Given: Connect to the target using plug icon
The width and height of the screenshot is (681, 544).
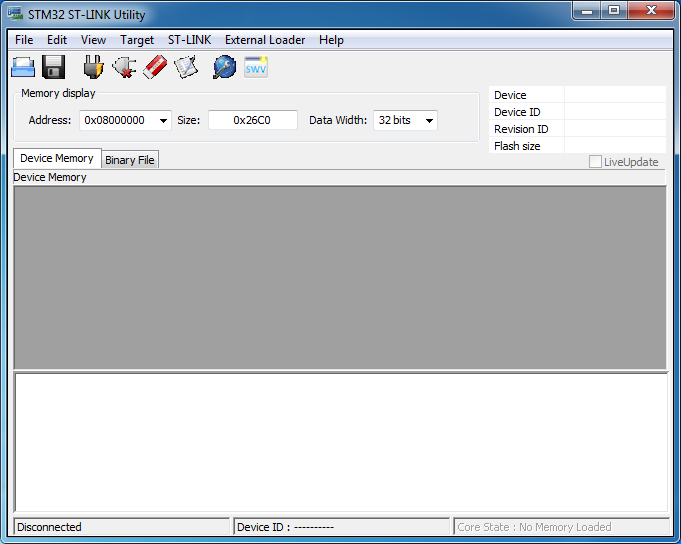Looking at the screenshot, I should tap(93, 67).
